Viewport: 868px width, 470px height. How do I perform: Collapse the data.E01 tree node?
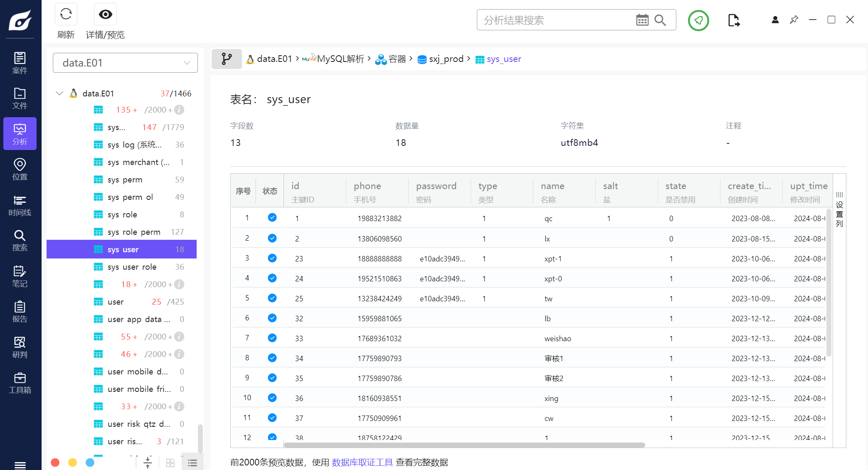pyautogui.click(x=59, y=93)
